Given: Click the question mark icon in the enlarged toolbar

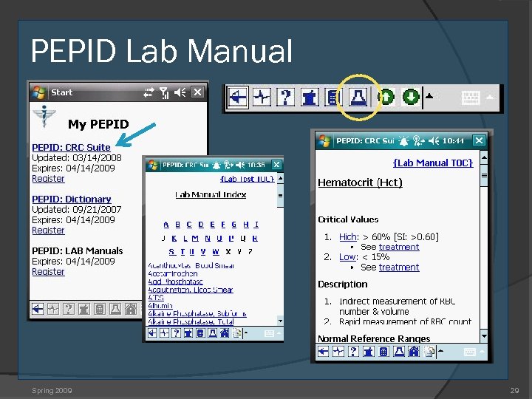Looking at the screenshot, I should point(286,98).
